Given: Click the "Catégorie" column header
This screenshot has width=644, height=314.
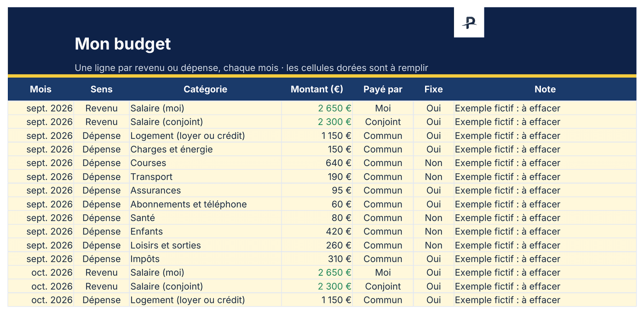Looking at the screenshot, I should point(206,89).
